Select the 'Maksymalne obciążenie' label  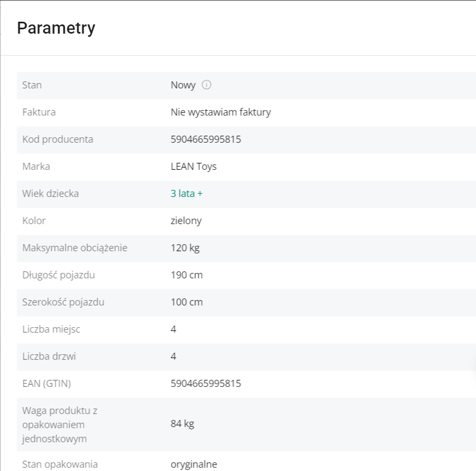click(75, 248)
